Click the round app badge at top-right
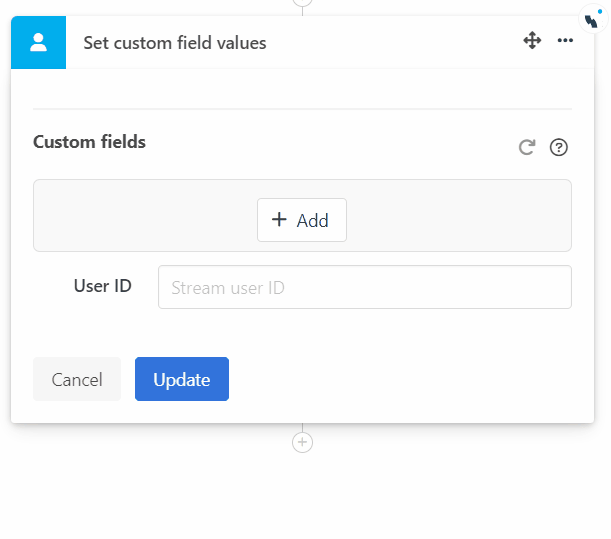 [x=594, y=18]
